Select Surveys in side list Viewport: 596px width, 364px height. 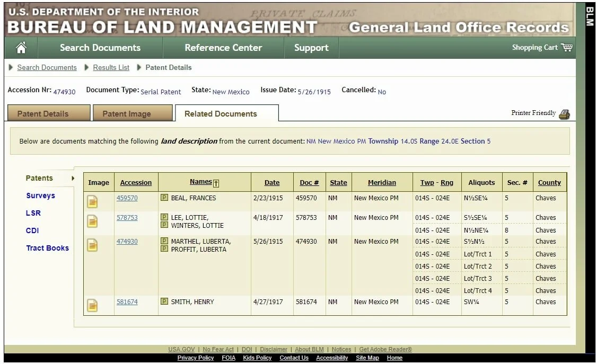[41, 196]
